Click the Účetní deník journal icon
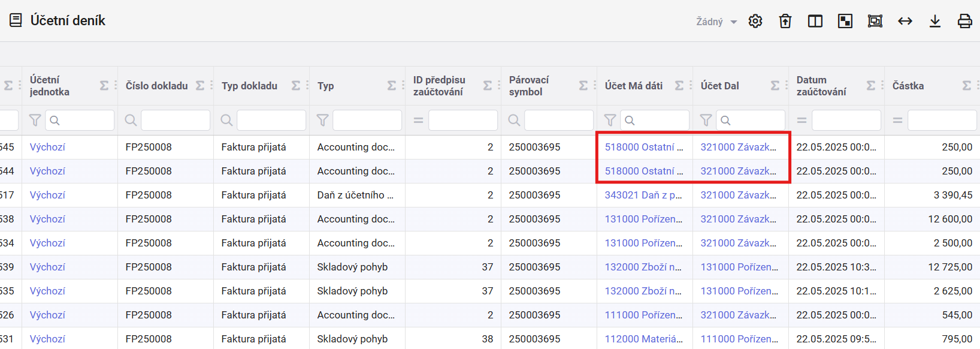980x349 pixels. tap(16, 20)
